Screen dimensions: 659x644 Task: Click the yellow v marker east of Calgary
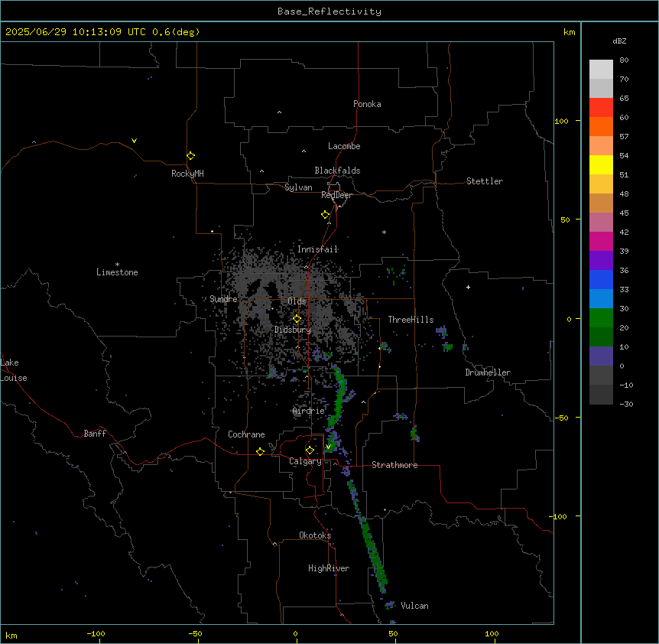(328, 447)
